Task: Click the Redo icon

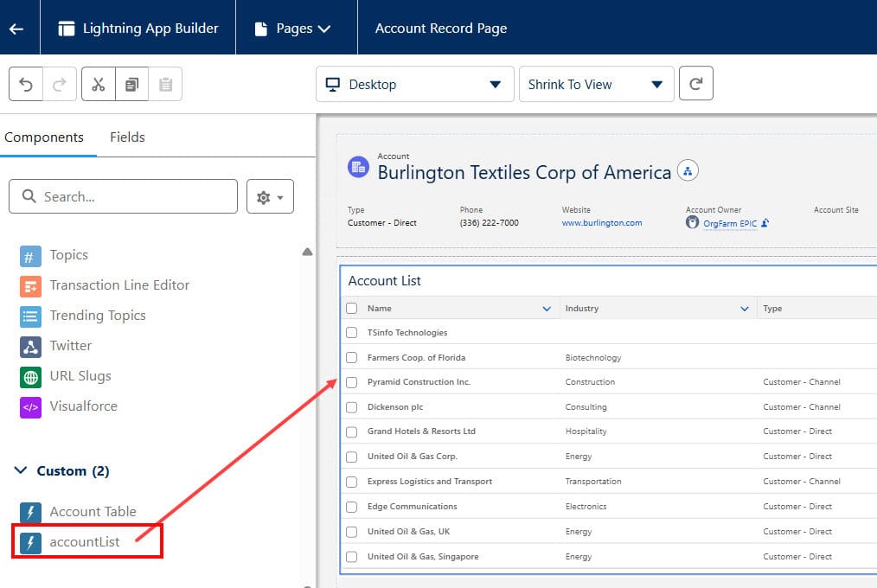Action: pos(59,84)
